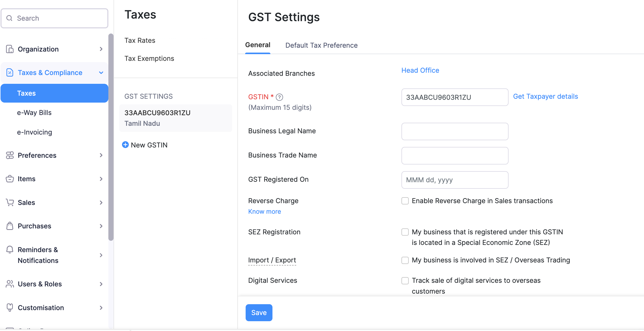The width and height of the screenshot is (644, 331).
Task: Check the SEZ / Overseas Trading checkbox
Action: (405, 260)
